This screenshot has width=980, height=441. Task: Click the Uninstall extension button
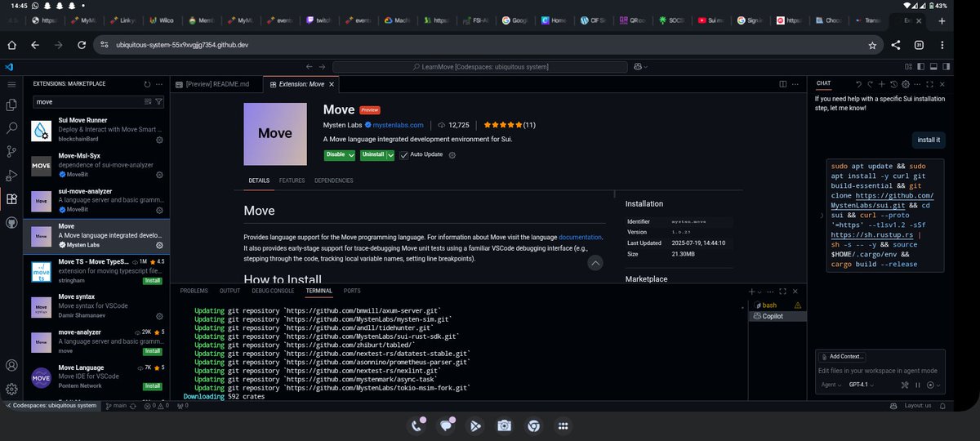[373, 154]
